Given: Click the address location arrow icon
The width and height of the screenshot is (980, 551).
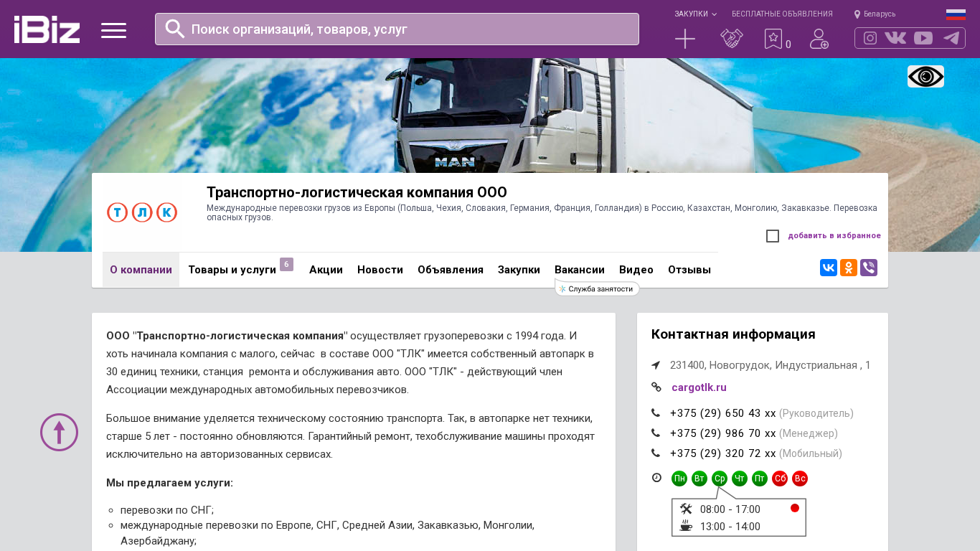Looking at the screenshot, I should point(656,365).
